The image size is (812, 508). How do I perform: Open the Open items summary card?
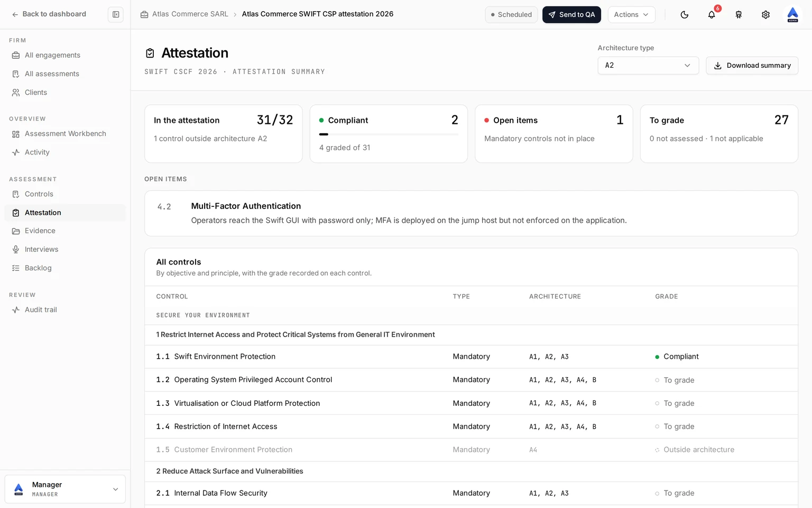pyautogui.click(x=553, y=133)
